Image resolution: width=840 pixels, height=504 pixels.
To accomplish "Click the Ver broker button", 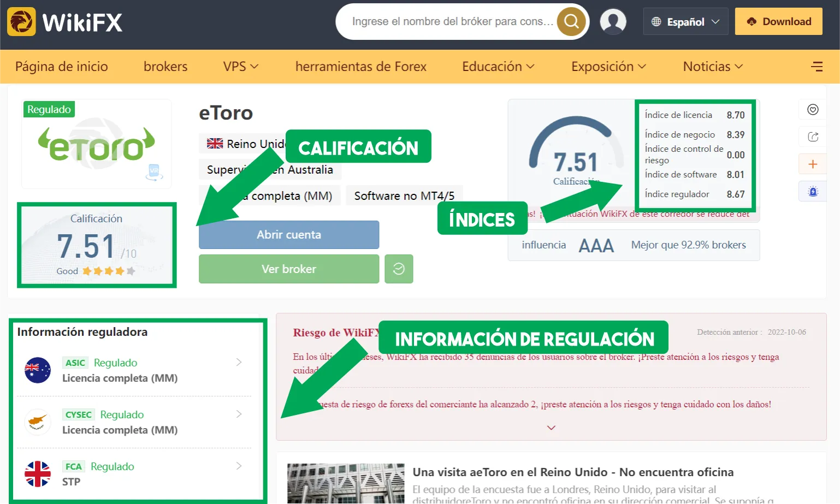I will (x=289, y=269).
